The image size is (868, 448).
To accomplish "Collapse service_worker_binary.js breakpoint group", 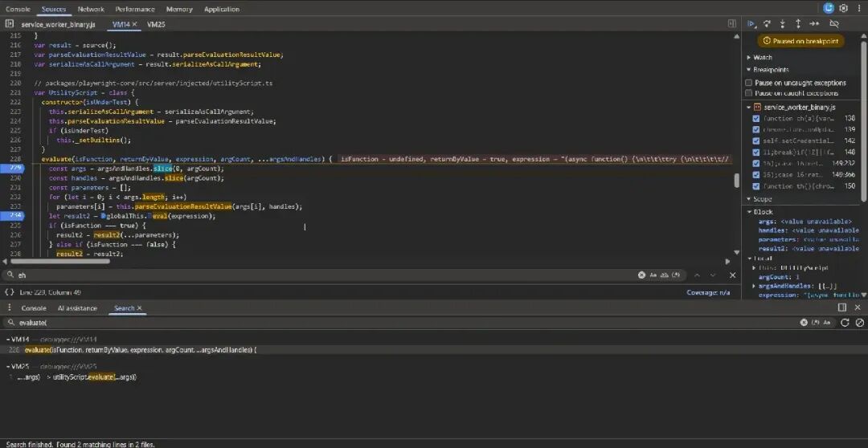I will point(749,108).
